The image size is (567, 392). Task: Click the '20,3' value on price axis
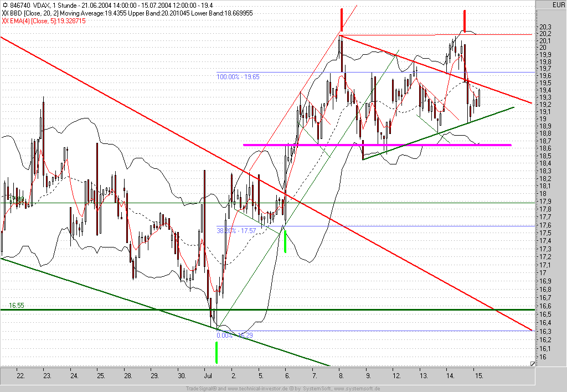545,27
